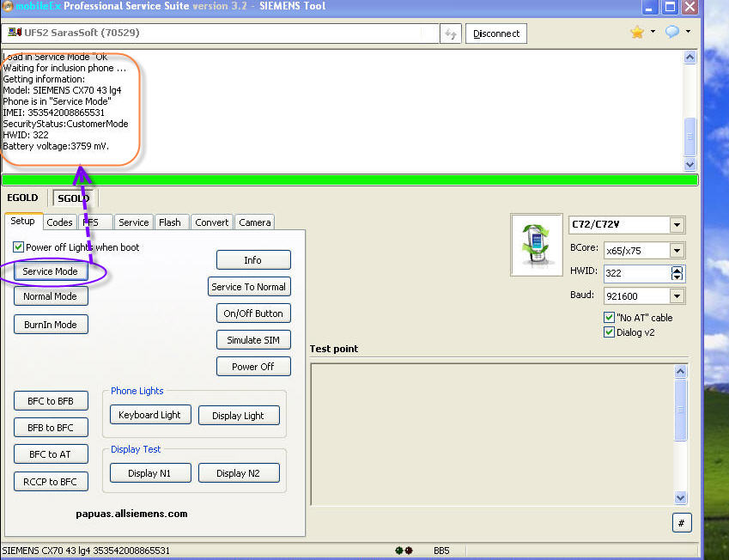
Task: Click the status bar SIEMENS CX70 text
Action: tap(86, 551)
